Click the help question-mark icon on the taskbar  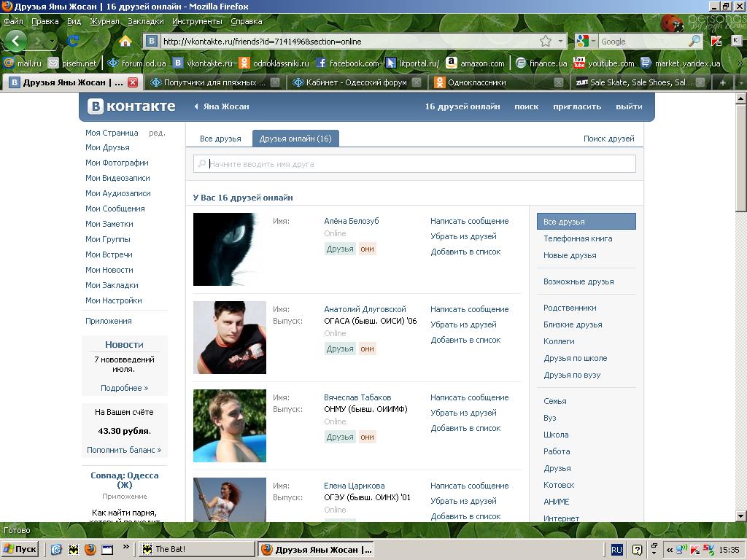(x=637, y=550)
